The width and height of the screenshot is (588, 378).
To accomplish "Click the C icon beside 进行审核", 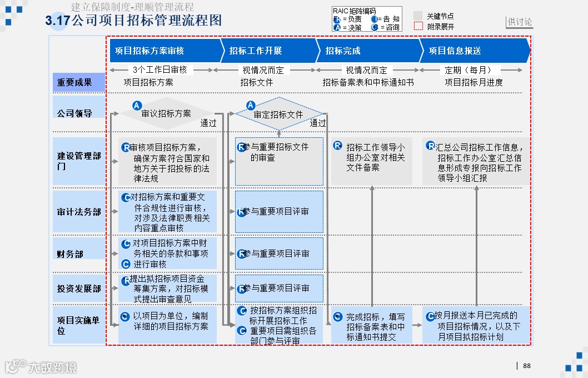I will pyautogui.click(x=126, y=264).
